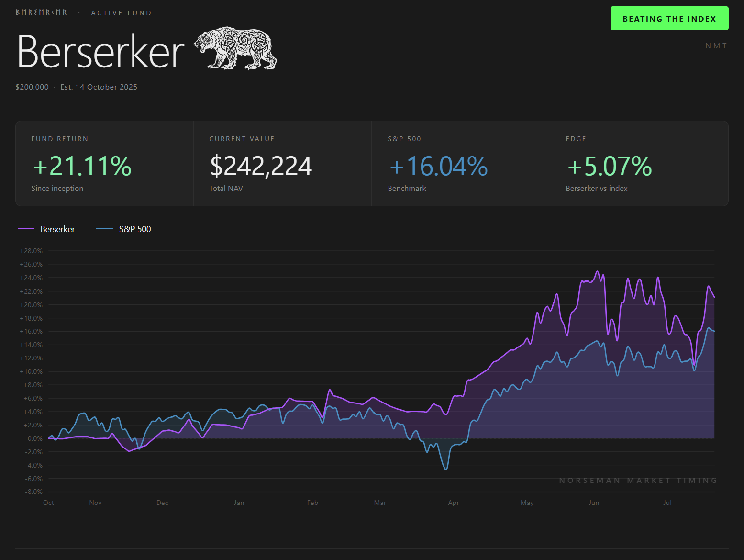Click the +12.0% y-axis label
This screenshot has width=744, height=560.
pos(31,358)
